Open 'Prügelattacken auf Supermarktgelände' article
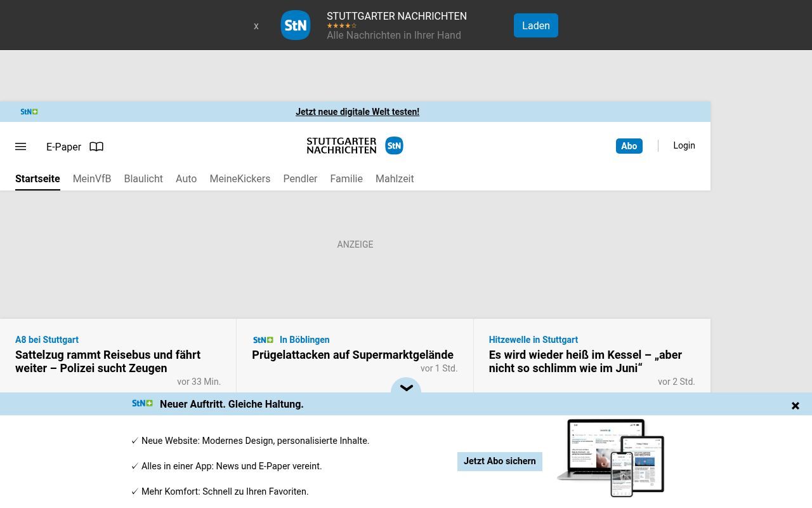Screen dimensions: 812x508 point(353,355)
